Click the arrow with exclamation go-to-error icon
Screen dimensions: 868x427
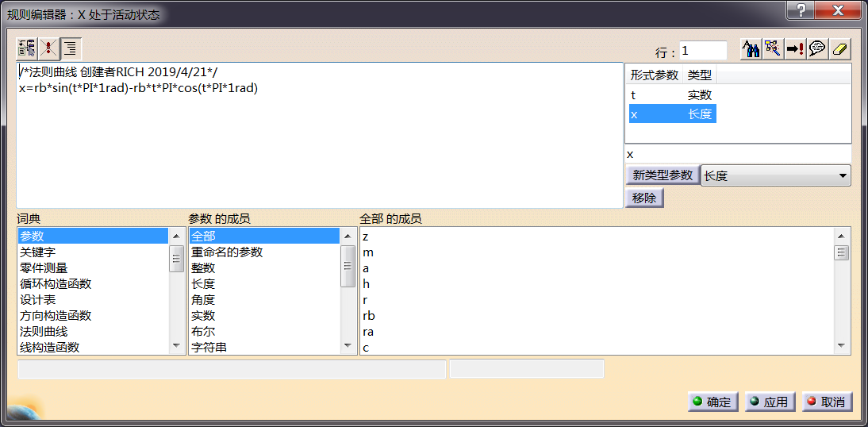coord(796,49)
